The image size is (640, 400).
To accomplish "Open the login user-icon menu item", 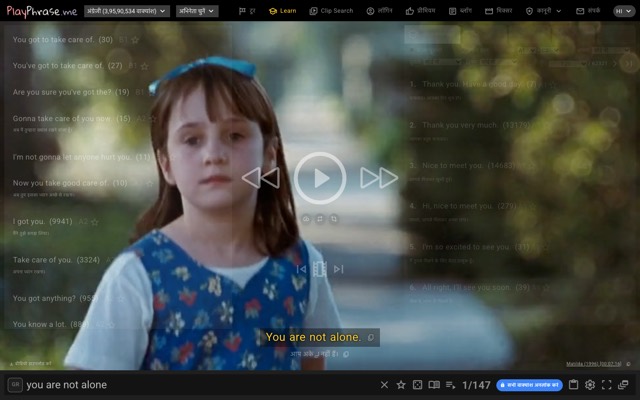I will [x=379, y=11].
